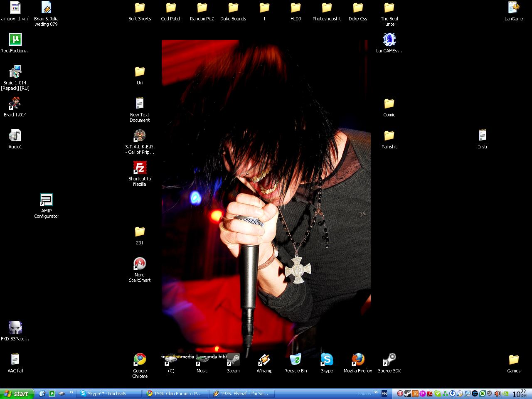This screenshot has width=532, height=399.
Task: Click the Start button
Action: pyautogui.click(x=16, y=394)
